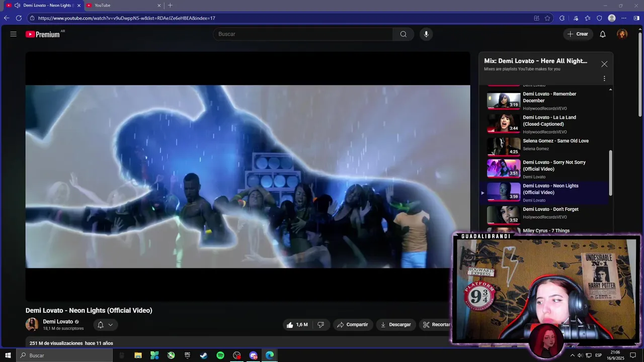The width and height of the screenshot is (644, 362).
Task: Click the search magnifier button
Action: [404, 34]
